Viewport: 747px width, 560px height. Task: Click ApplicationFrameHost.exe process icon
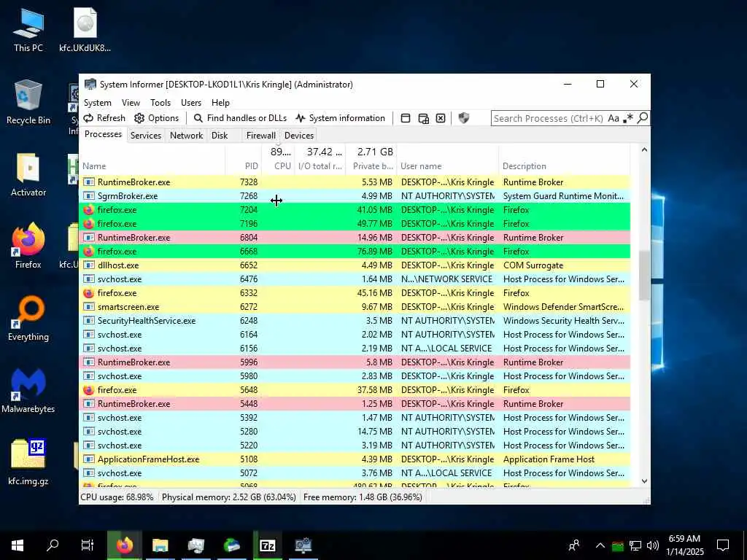tap(88, 459)
